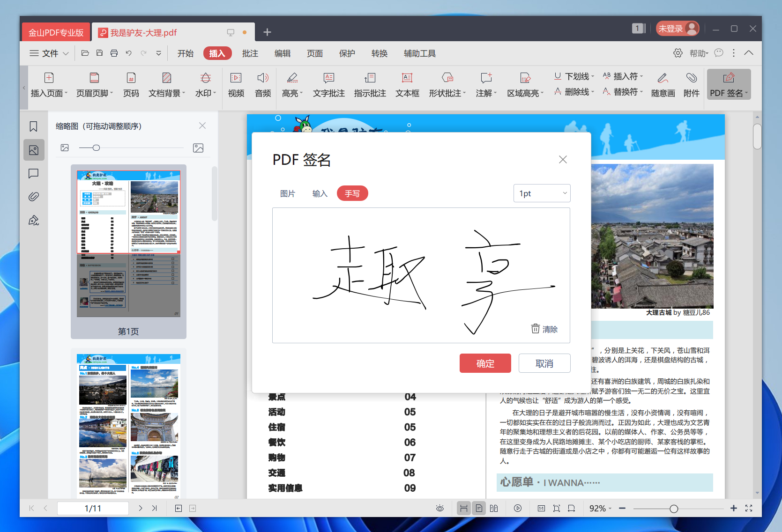Open the 辅助工具 ribbon tab
The width and height of the screenshot is (782, 532).
pyautogui.click(x=420, y=53)
